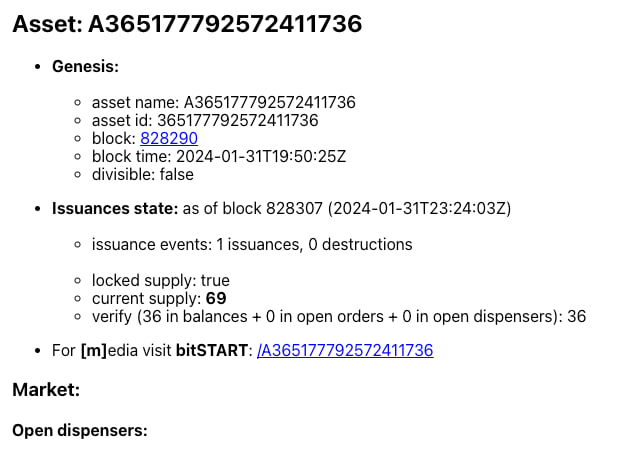Click the asset id 365177792572411736 line
The width and height of the screenshot is (641, 454).
tap(205, 120)
